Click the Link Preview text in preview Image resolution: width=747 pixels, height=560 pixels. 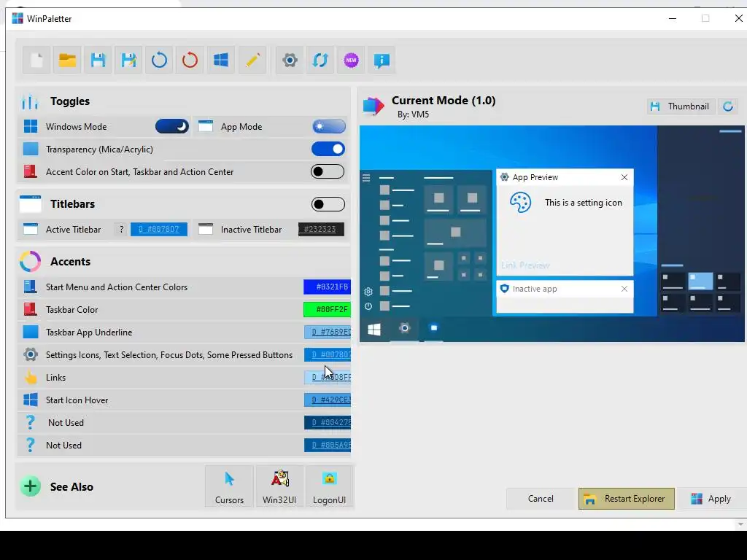click(x=525, y=265)
